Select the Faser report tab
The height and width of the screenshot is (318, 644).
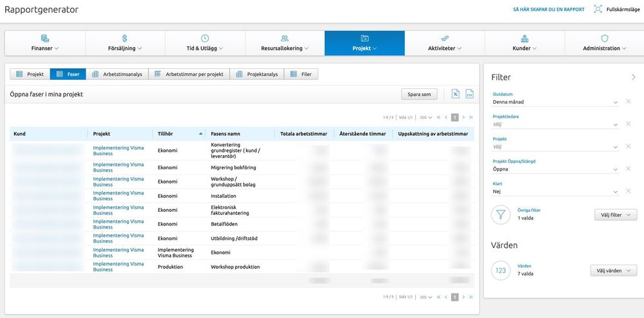pos(68,74)
